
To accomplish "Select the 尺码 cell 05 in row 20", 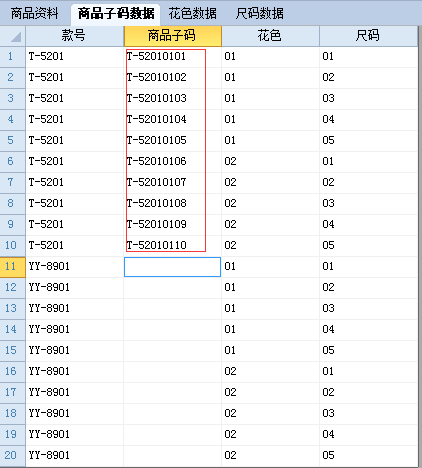I will (x=368, y=456).
